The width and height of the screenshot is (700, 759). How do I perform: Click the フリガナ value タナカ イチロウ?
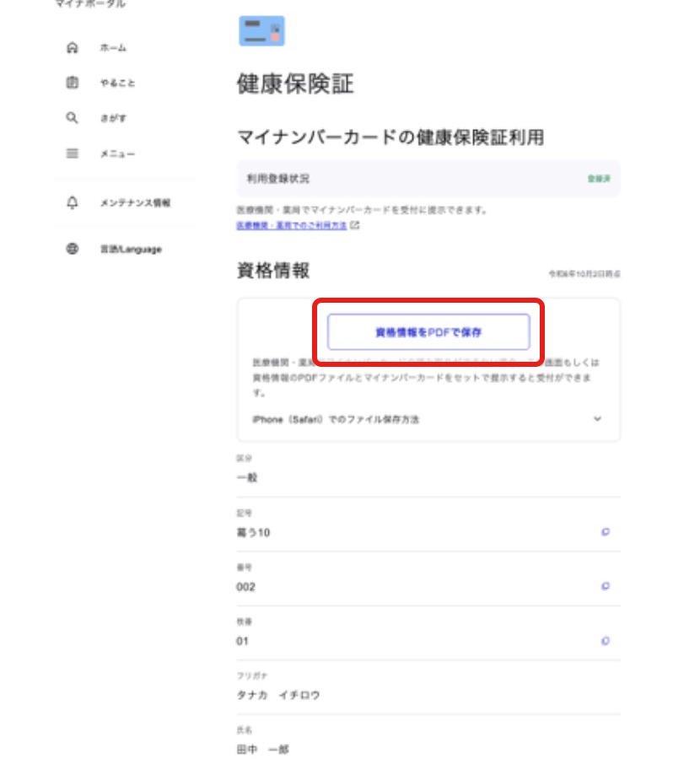point(278,696)
